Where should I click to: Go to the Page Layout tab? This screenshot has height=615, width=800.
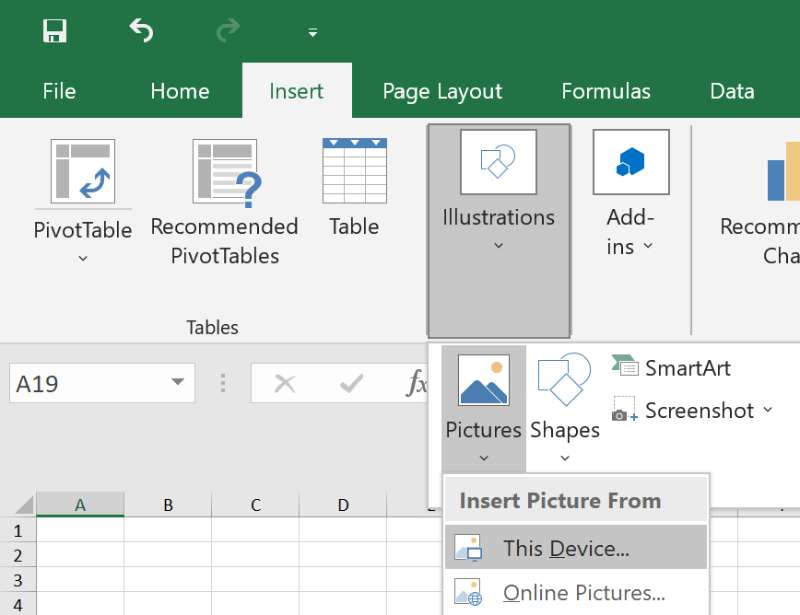point(442,92)
